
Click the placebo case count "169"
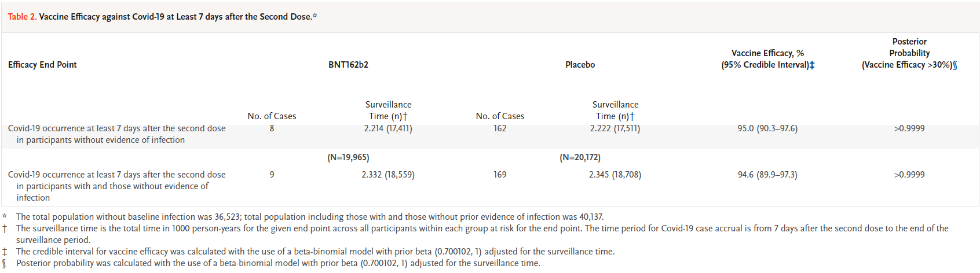click(500, 175)
